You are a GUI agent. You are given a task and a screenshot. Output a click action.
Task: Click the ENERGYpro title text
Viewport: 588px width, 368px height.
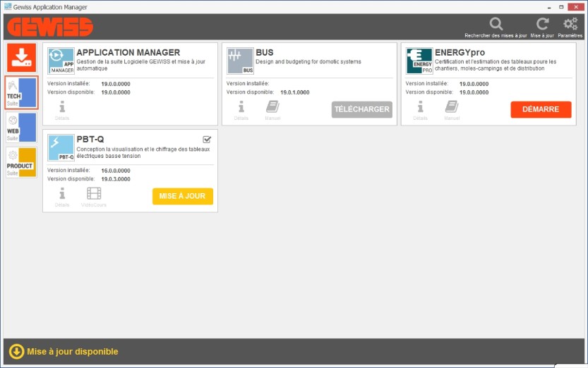pyautogui.click(x=460, y=52)
